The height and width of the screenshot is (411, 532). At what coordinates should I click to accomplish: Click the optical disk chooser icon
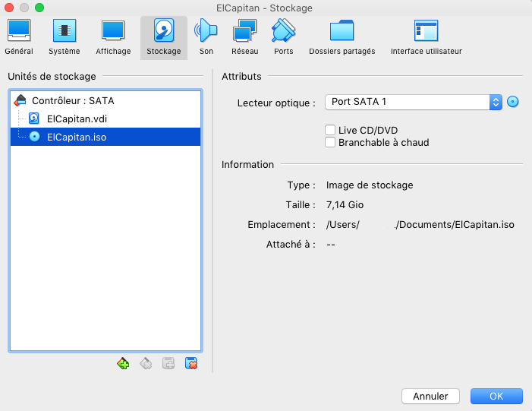coord(513,102)
